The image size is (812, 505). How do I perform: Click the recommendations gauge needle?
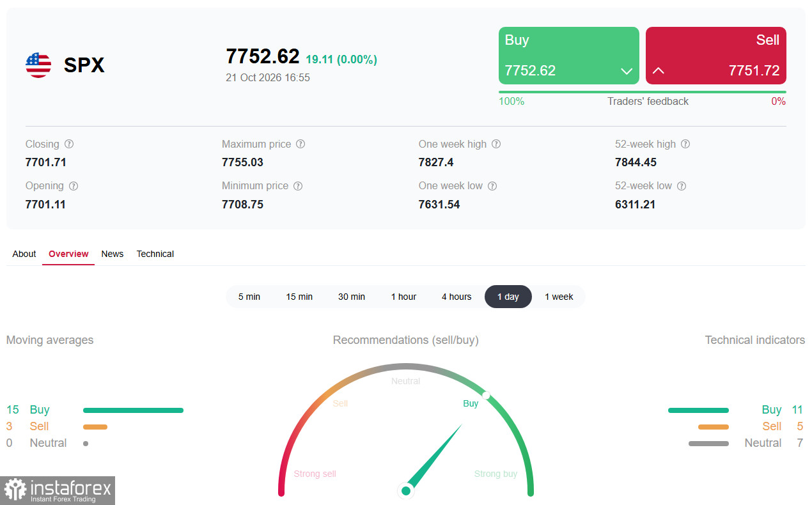tap(434, 457)
